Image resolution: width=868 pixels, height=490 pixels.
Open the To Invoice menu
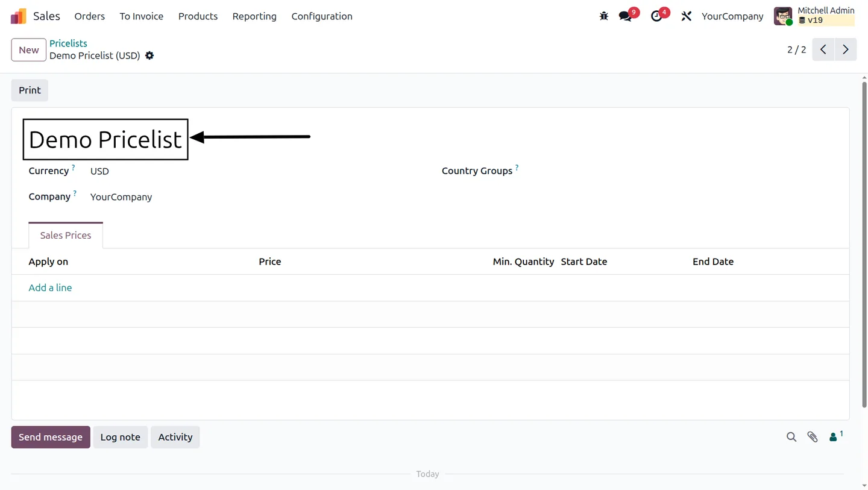[x=141, y=16]
